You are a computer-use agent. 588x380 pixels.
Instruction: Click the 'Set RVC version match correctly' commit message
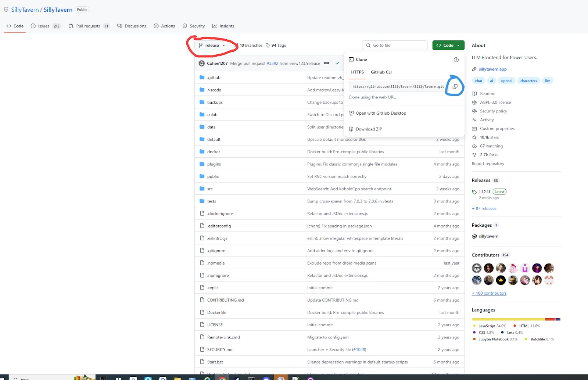pyautogui.click(x=337, y=176)
